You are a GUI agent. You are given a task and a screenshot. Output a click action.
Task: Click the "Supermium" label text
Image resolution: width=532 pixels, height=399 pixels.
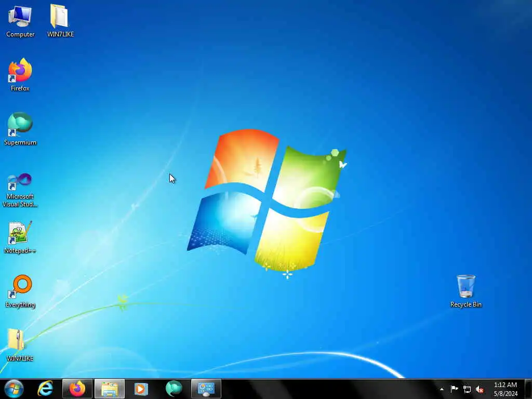[20, 142]
